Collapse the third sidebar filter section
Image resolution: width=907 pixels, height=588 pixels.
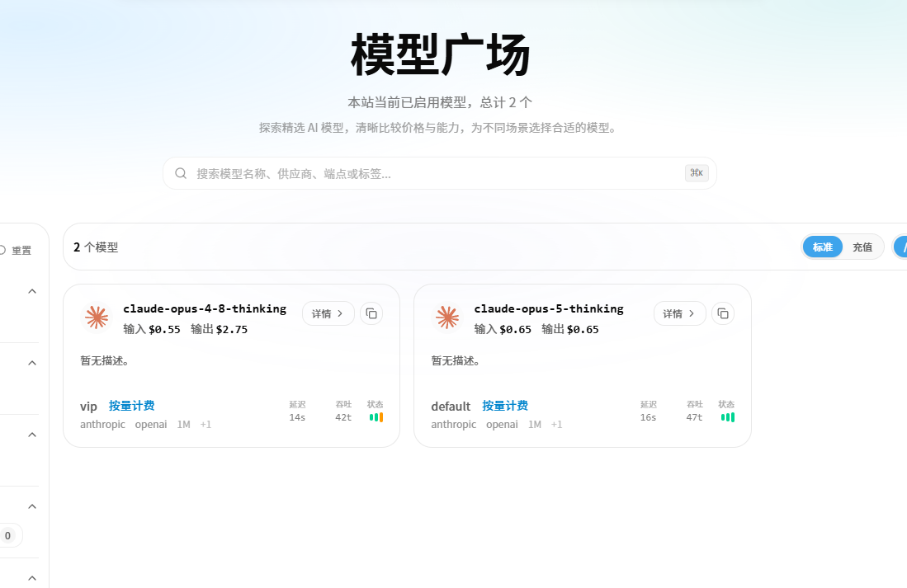[x=32, y=435]
